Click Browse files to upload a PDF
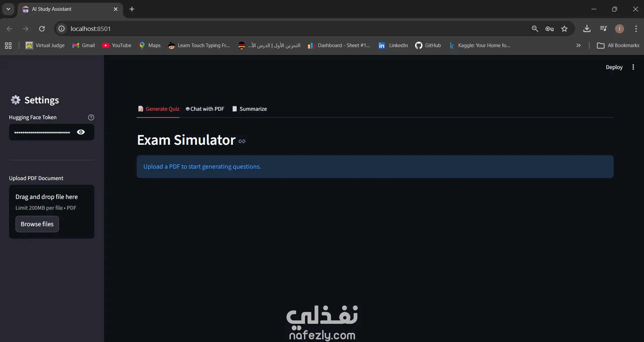644x342 pixels. 37,224
